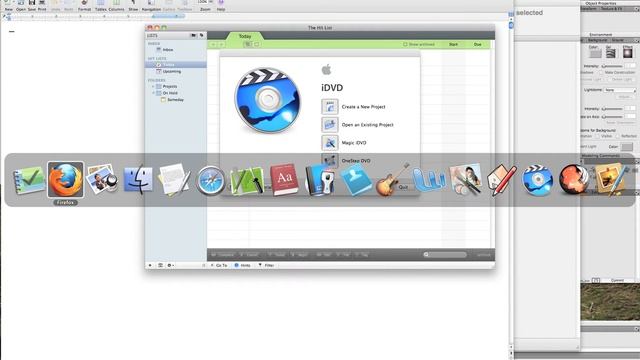The width and height of the screenshot is (640, 360).
Task: Toggle the Make Construction checkbox
Action: coord(601,73)
